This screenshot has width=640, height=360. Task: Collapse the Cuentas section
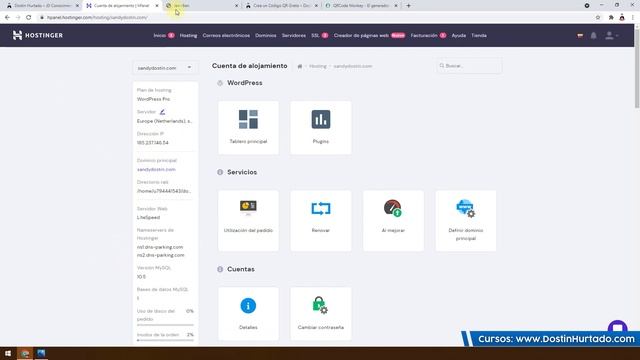coord(220,269)
